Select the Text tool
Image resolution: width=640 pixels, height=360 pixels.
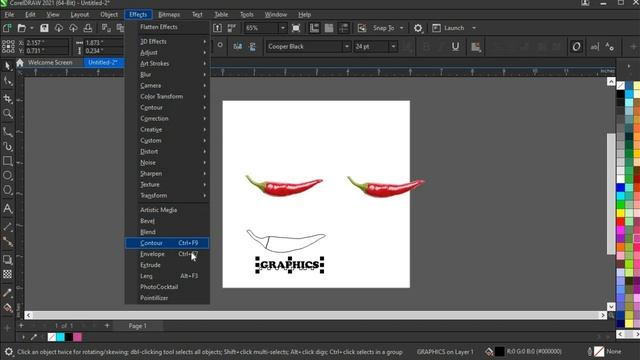[x=7, y=209]
